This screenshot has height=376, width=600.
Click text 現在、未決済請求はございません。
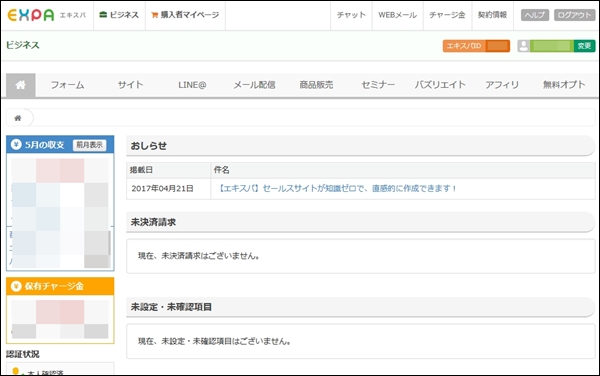[x=199, y=256]
